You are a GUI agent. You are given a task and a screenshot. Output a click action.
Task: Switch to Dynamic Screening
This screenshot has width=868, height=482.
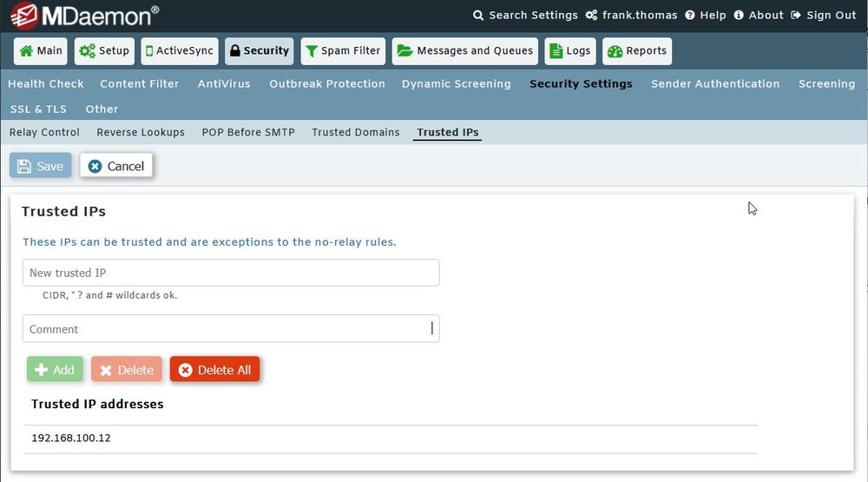pos(457,83)
